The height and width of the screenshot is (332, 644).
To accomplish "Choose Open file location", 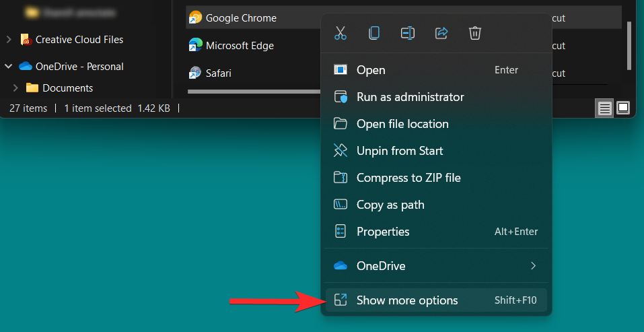I will point(402,124).
